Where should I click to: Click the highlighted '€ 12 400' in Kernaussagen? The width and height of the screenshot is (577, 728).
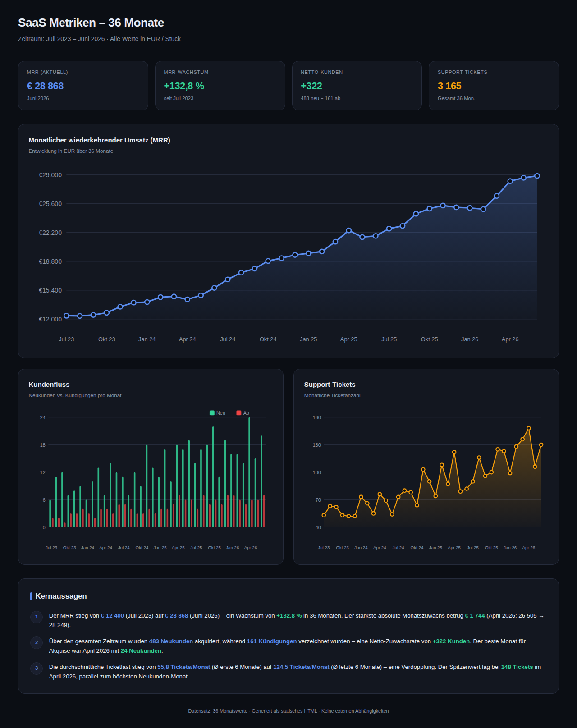(112, 615)
